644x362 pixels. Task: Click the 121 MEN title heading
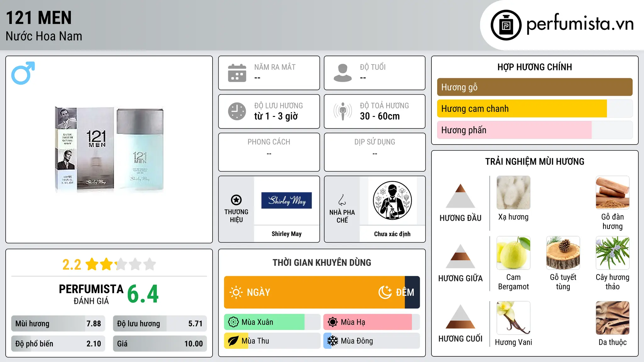click(39, 18)
